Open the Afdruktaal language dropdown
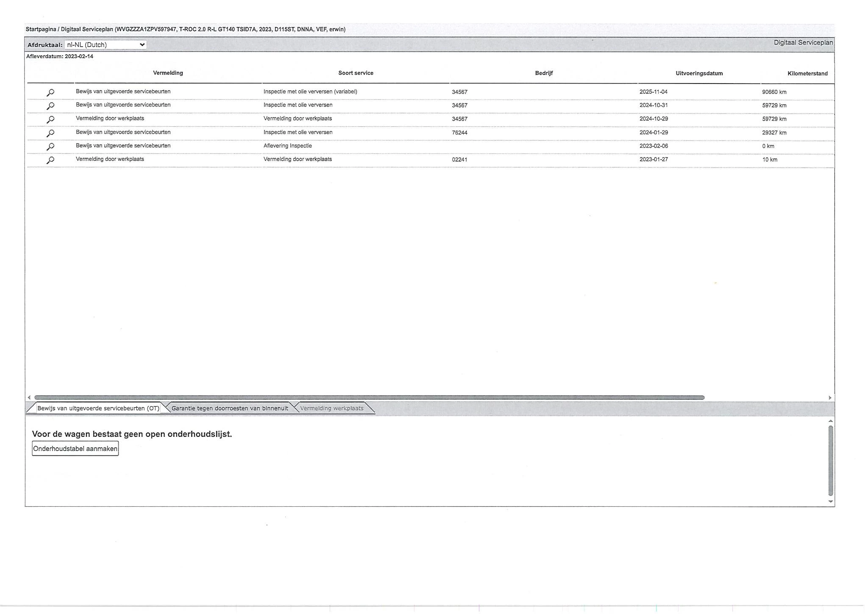 click(106, 45)
